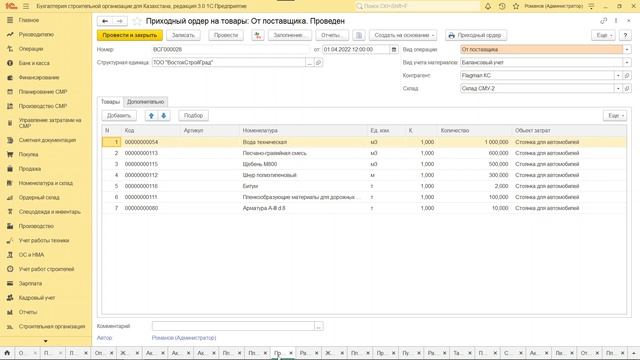Expand Контрагент dropdown list
The width and height of the screenshot is (640, 360).
(618, 76)
